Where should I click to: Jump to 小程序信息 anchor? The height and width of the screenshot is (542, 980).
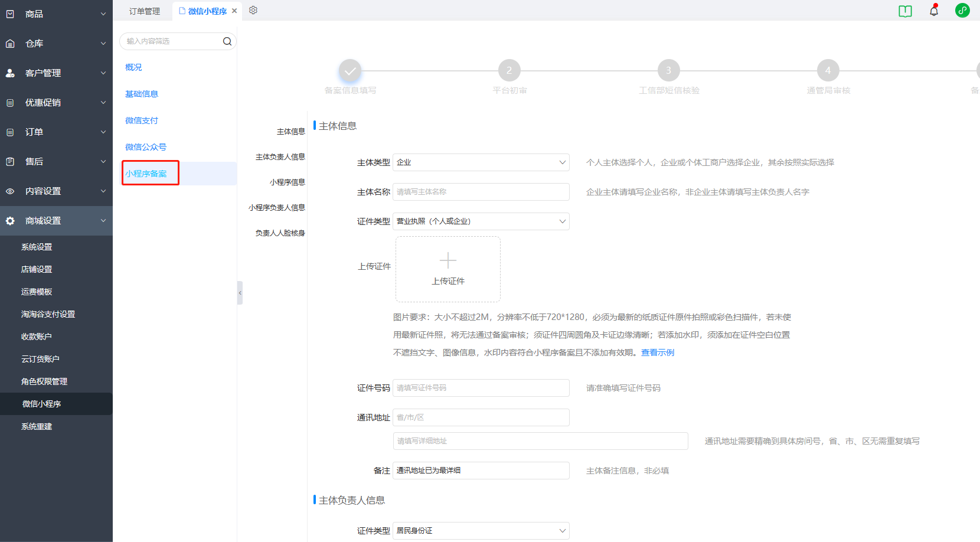coord(288,182)
